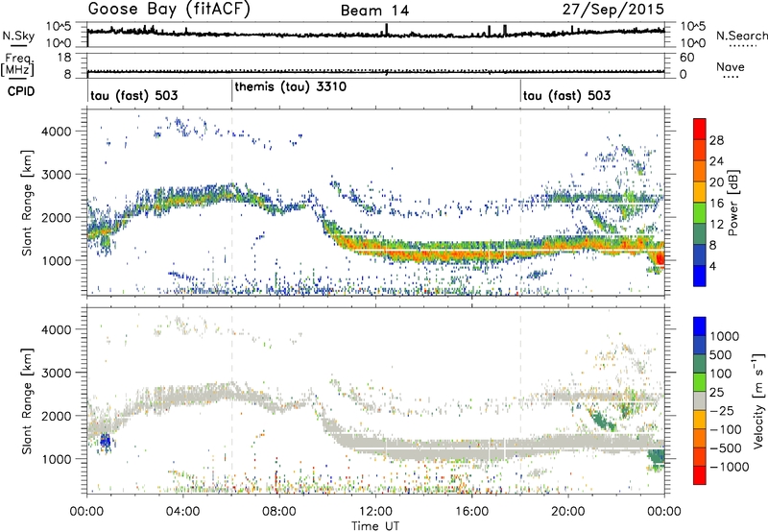
Task: Click the '08:00' time tick label
Action: click(279, 512)
